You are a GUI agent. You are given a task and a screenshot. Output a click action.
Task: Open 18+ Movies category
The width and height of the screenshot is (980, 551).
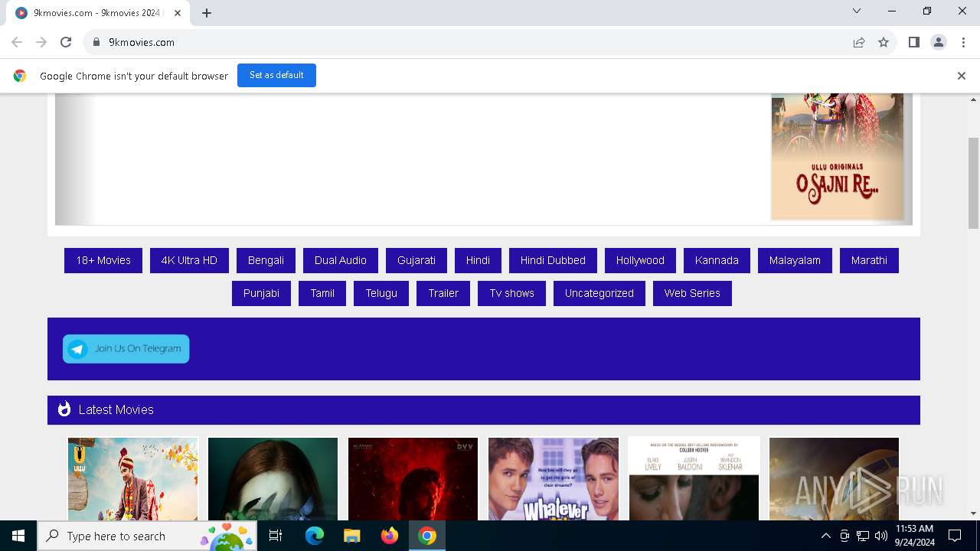click(x=103, y=260)
